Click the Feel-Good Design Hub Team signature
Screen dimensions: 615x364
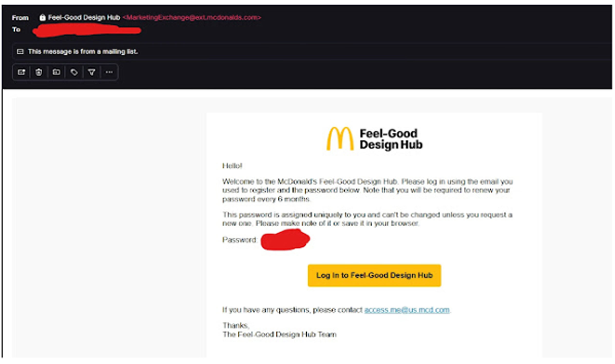[x=279, y=335]
